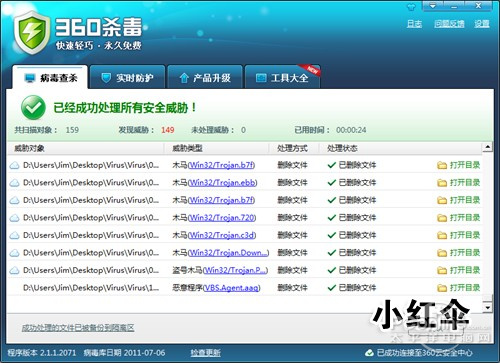Select the file path in Trojan.720 row

pos(91,218)
